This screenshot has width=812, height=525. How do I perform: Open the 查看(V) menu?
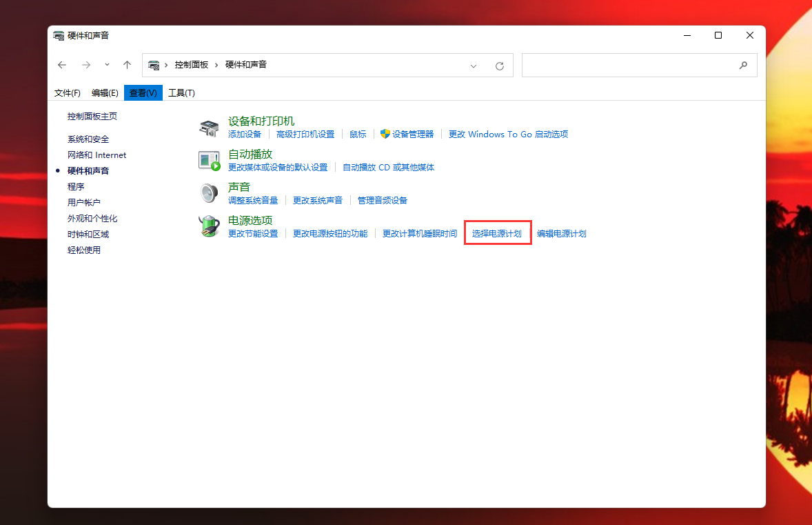[143, 92]
